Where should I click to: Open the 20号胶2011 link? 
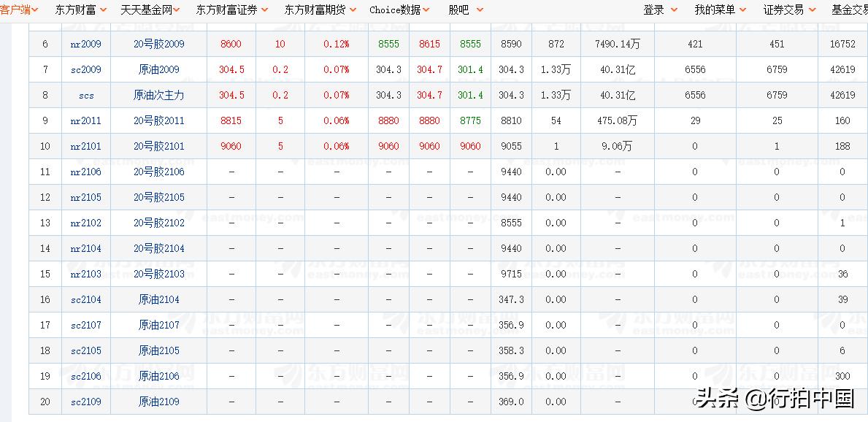click(159, 120)
